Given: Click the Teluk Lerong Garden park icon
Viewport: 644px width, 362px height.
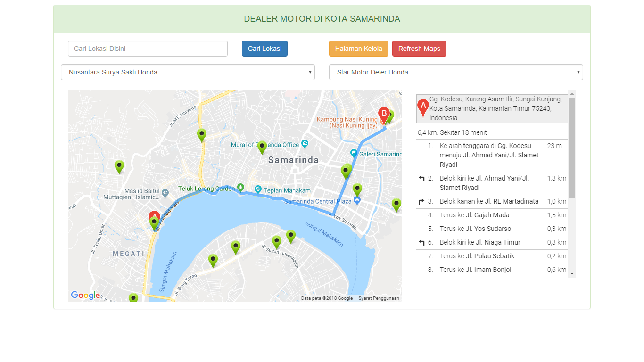Looking at the screenshot, I should [x=241, y=188].
